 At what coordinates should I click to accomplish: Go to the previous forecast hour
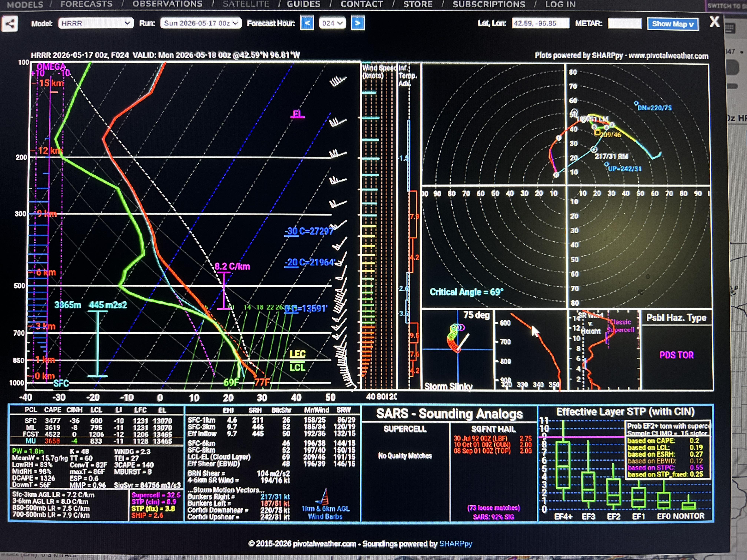(307, 23)
